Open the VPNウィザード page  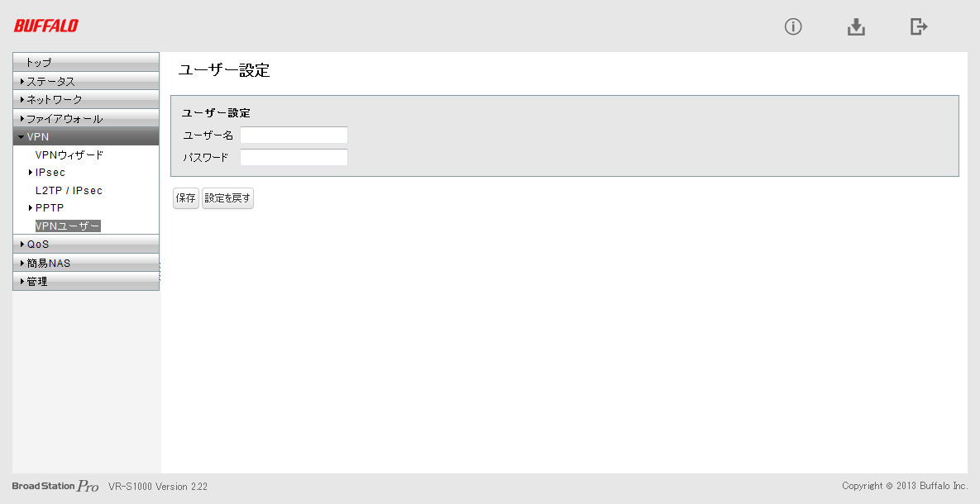[69, 155]
